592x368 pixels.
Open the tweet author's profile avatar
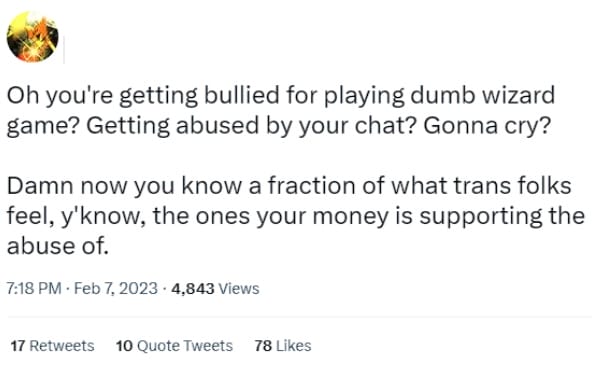click(32, 37)
